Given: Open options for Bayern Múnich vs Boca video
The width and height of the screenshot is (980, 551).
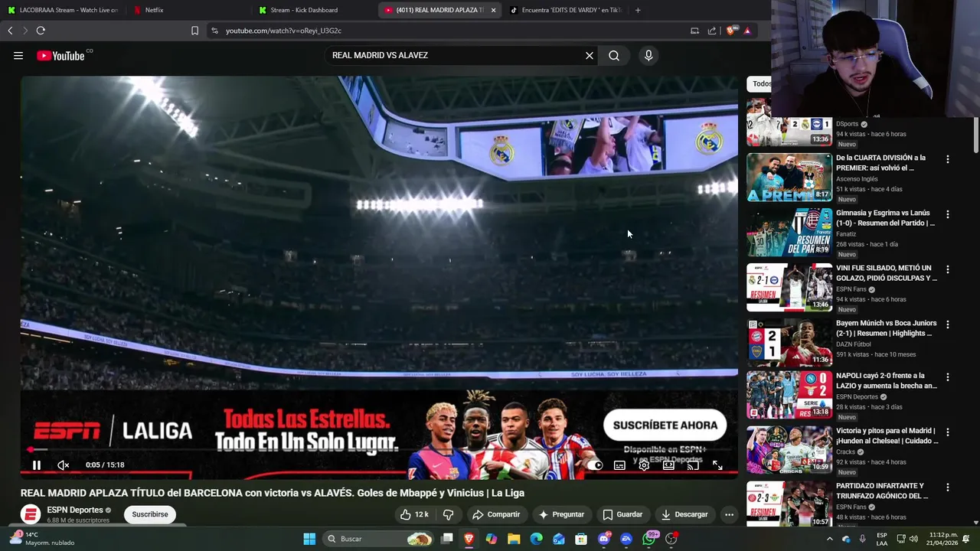Looking at the screenshot, I should pyautogui.click(x=948, y=324).
